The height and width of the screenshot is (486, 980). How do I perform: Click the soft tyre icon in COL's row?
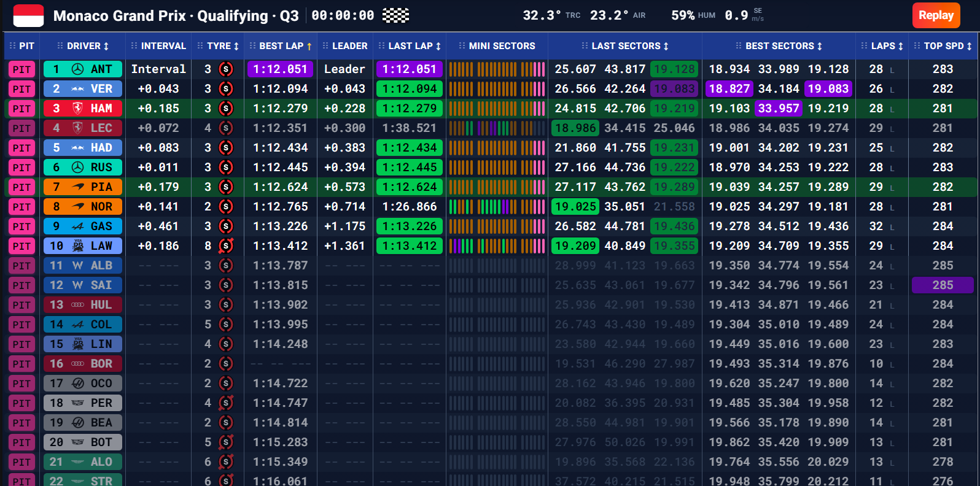(x=226, y=325)
